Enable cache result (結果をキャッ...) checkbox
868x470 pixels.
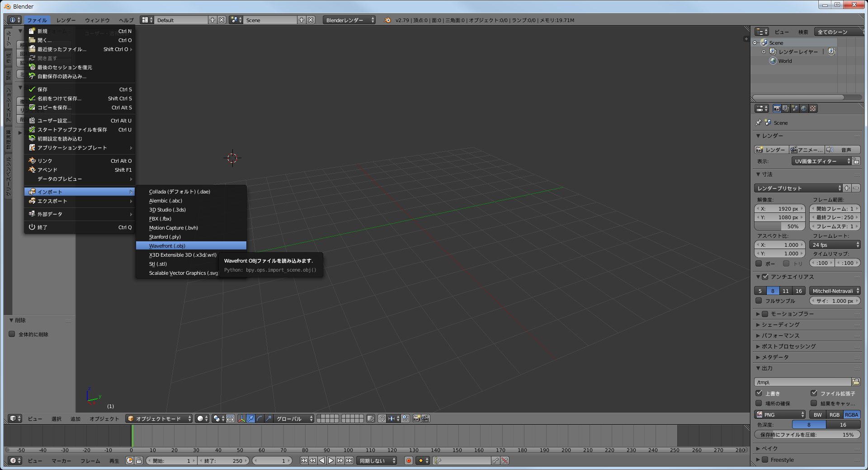(814, 403)
